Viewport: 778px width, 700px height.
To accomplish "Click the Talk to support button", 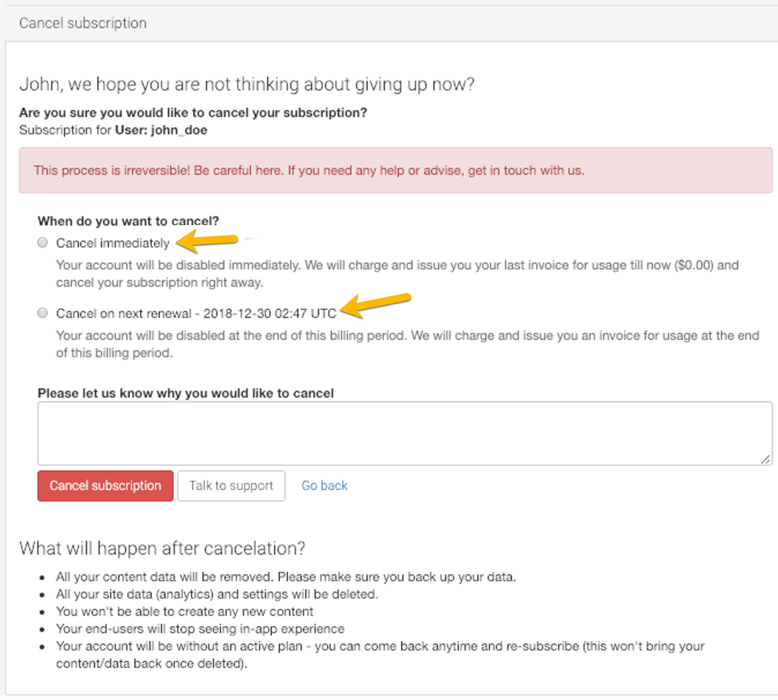I will point(231,486).
